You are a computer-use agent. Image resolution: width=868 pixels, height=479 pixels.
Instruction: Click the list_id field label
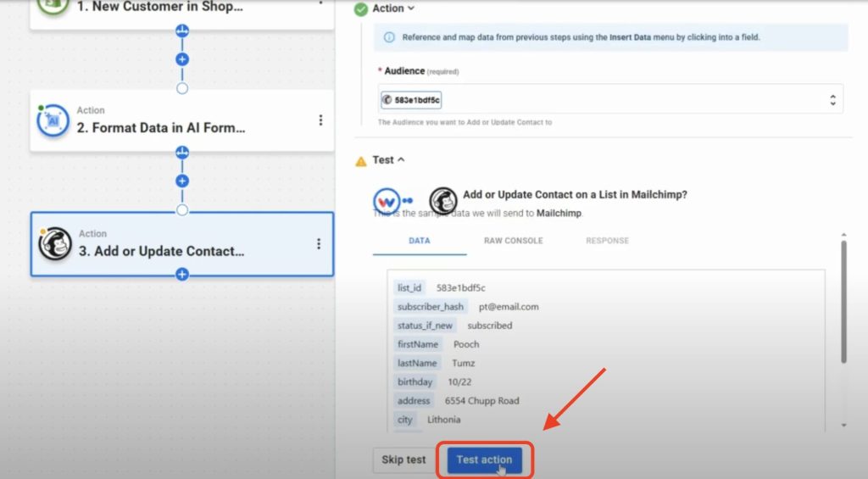tap(409, 287)
